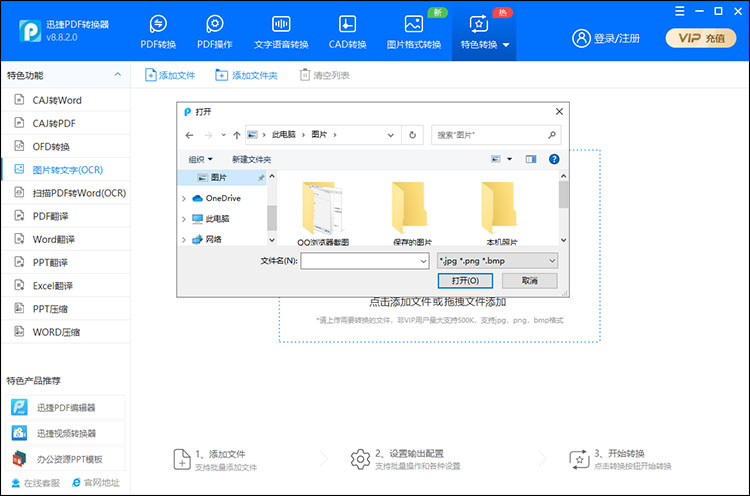This screenshot has height=496, width=750.
Task: Open the 组织 dropdown menu
Action: point(200,159)
